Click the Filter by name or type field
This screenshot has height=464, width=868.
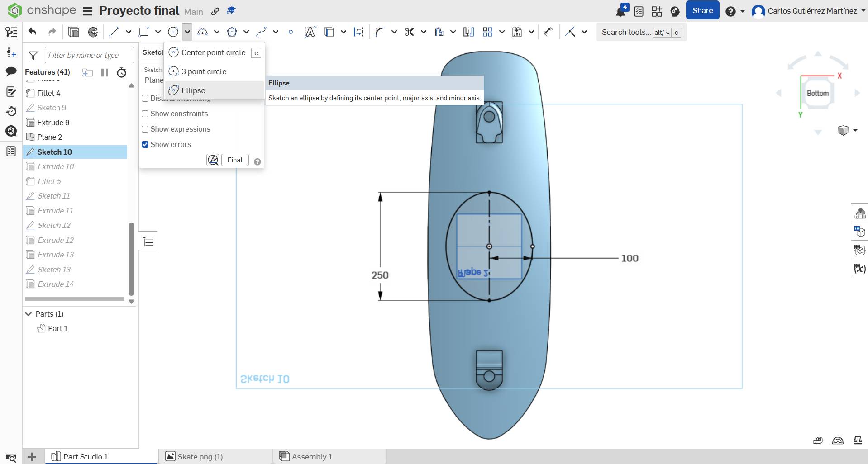[89, 55]
